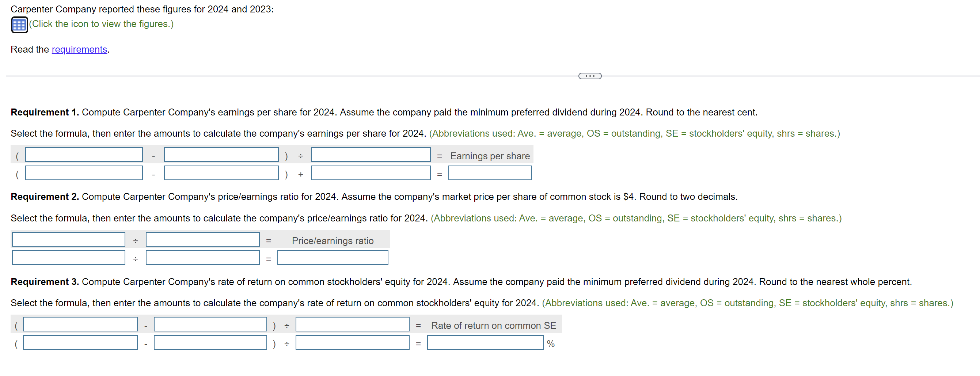Viewport: 980px width, 376px height.
Task: Open the requirements link
Action: pyautogui.click(x=79, y=49)
